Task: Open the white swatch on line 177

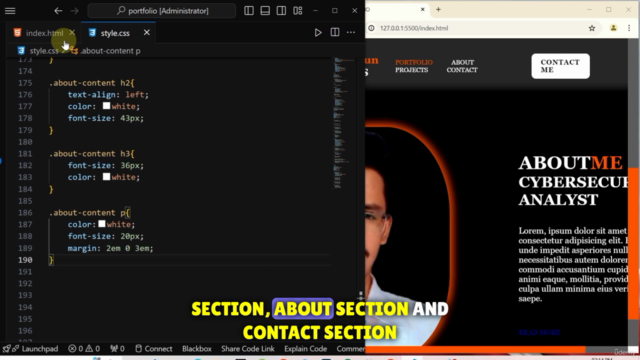Action: [x=106, y=106]
